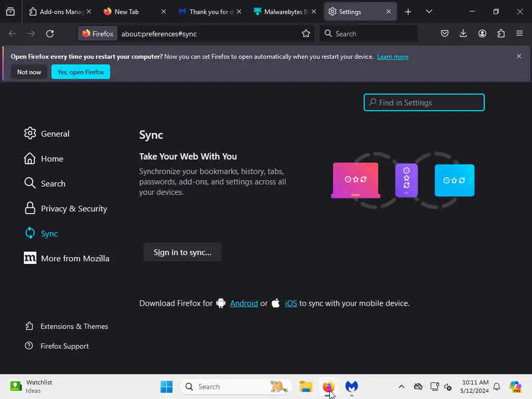Image resolution: width=532 pixels, height=399 pixels.
Task: Click the Not now button
Action: point(29,72)
